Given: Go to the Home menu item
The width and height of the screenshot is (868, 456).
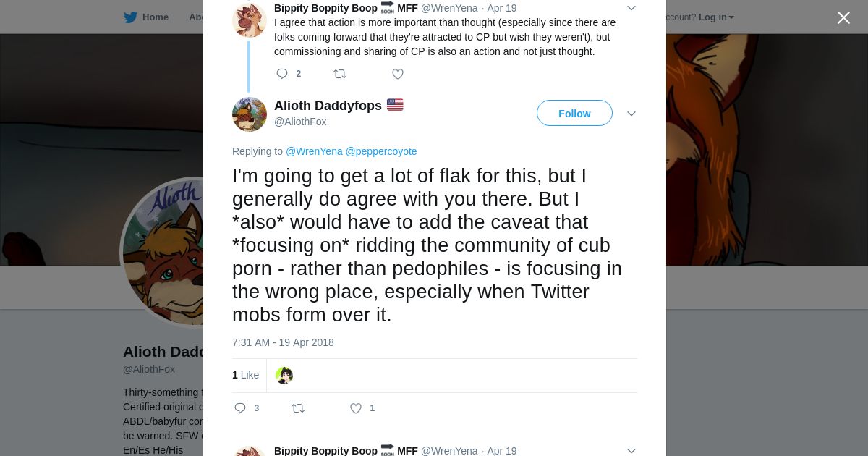Looking at the screenshot, I should coord(155,17).
